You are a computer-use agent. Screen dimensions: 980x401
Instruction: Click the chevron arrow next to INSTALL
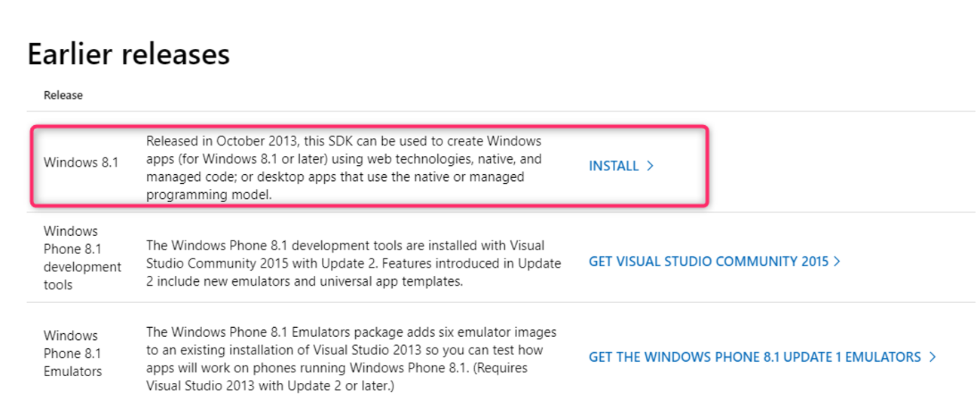pyautogui.click(x=650, y=166)
